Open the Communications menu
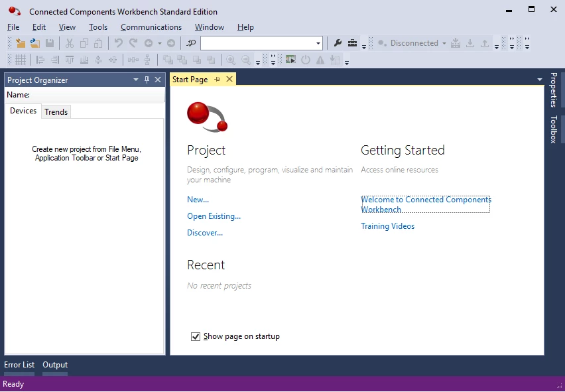 151,27
